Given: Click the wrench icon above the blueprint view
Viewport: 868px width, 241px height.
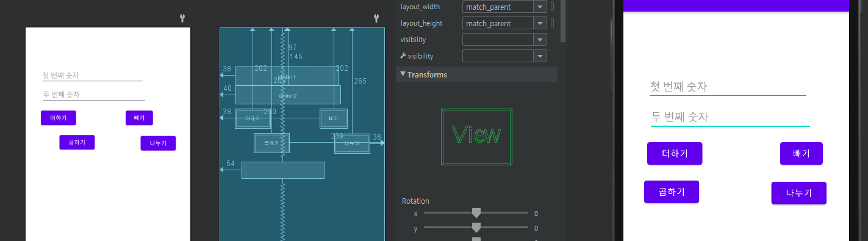Looking at the screenshot, I should click(376, 18).
